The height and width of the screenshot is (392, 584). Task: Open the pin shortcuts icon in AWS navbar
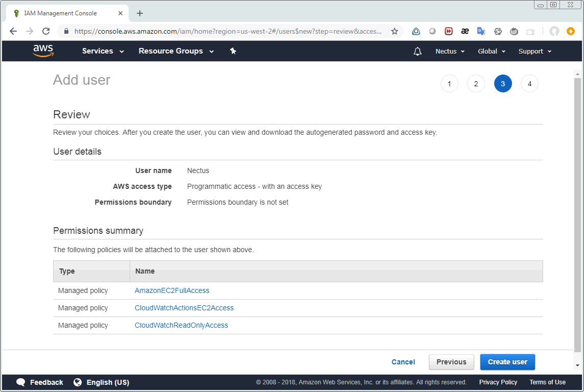point(233,51)
